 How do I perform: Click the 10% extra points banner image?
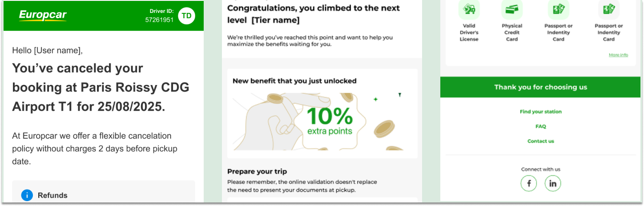[x=322, y=121]
